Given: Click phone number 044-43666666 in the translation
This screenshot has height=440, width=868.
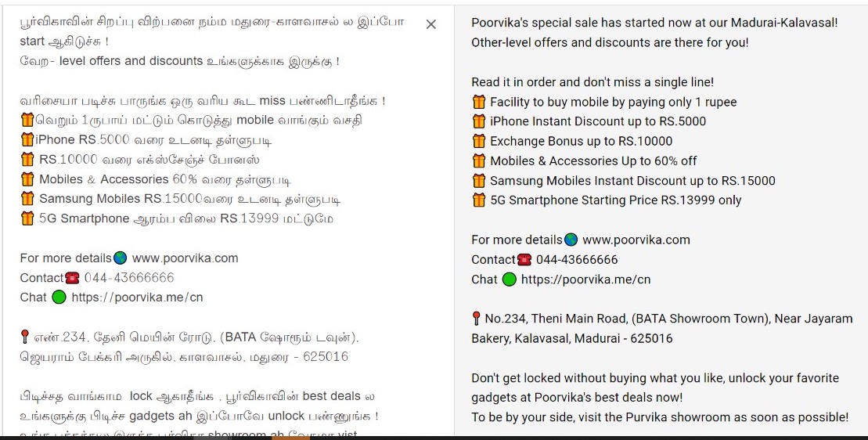Looking at the screenshot, I should [x=577, y=260].
